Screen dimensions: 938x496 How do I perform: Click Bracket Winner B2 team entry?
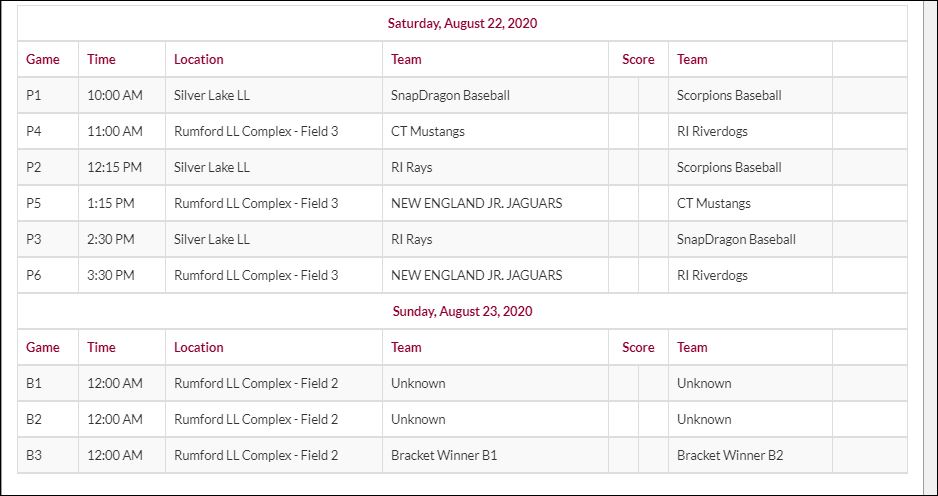(729, 455)
